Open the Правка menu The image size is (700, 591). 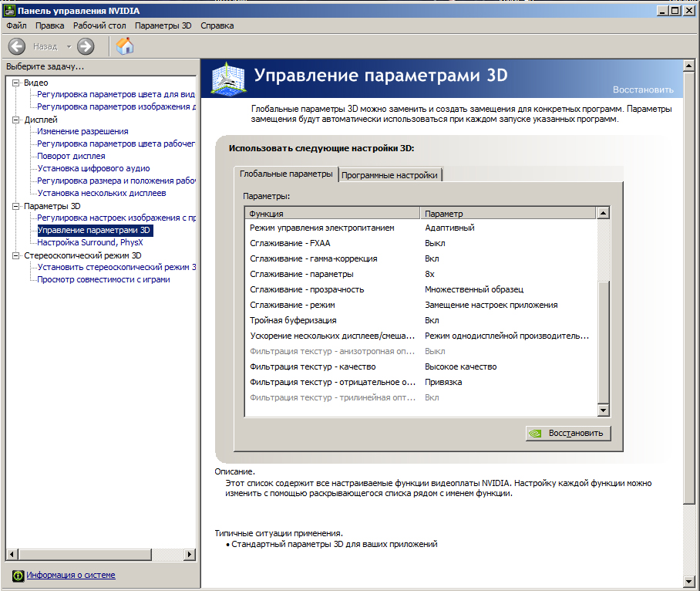(50, 25)
